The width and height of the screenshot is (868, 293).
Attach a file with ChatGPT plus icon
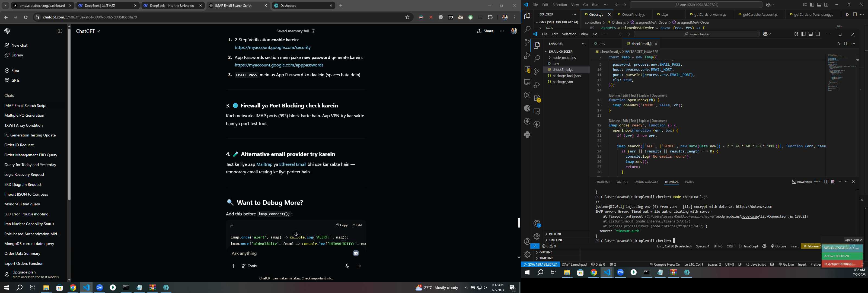[x=234, y=266]
